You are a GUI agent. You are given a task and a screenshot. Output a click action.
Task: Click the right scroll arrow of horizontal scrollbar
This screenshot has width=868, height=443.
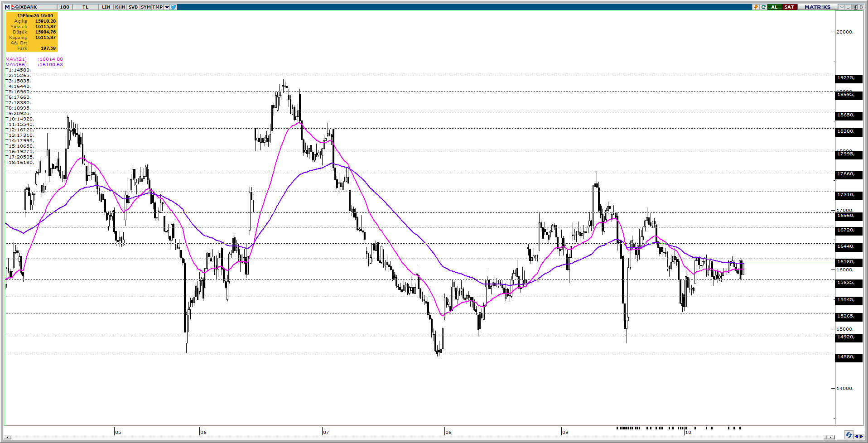[x=831, y=437]
